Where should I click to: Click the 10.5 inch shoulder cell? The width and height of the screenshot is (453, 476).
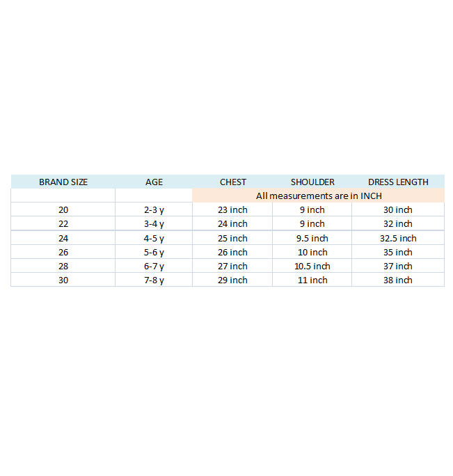[x=312, y=266]
